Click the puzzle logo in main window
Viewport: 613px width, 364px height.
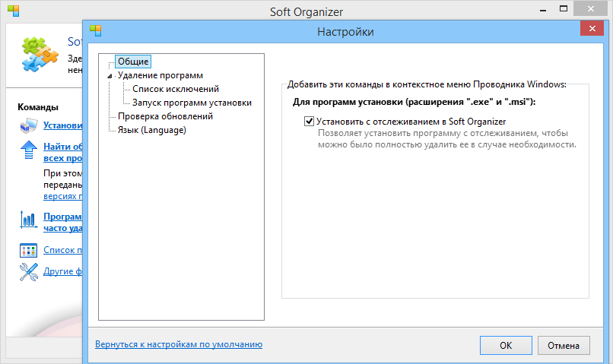point(40,55)
